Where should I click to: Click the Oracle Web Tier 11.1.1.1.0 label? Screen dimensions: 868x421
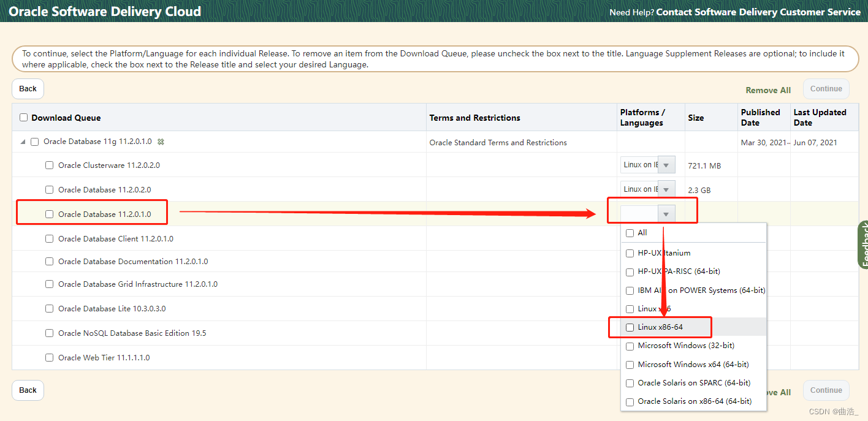click(x=104, y=357)
